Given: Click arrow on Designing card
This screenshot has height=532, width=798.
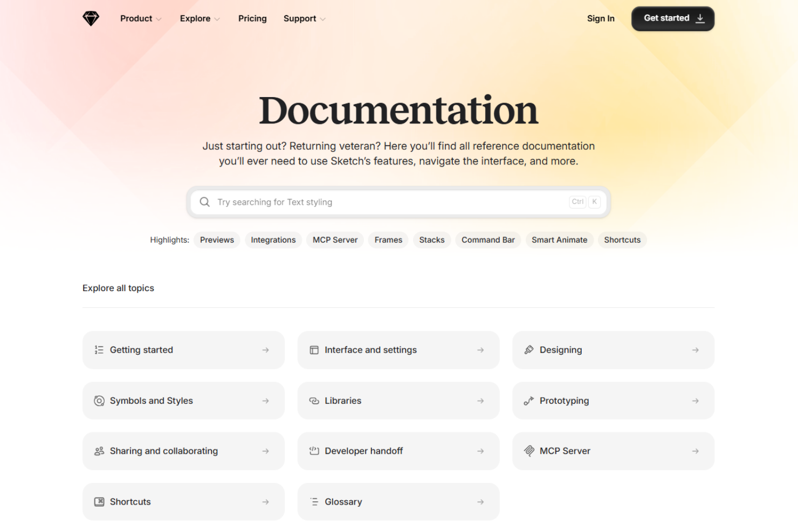Looking at the screenshot, I should [x=696, y=350].
